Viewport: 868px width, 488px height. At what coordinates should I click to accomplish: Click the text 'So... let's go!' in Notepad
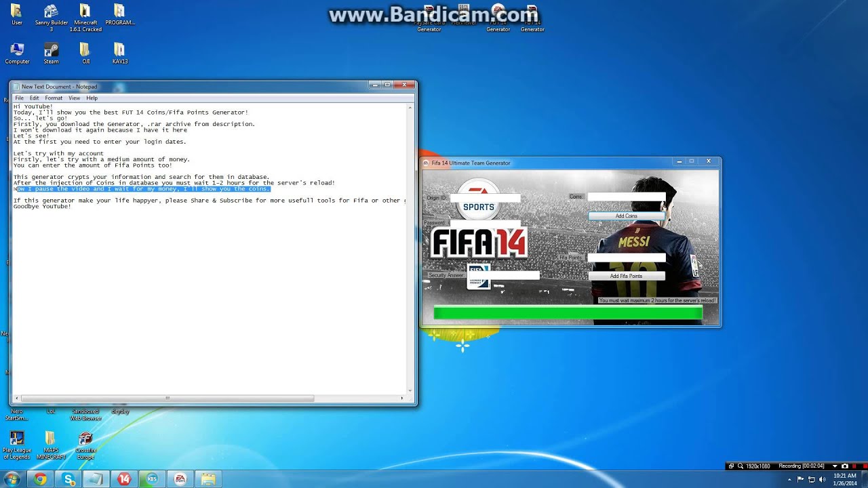click(x=40, y=118)
